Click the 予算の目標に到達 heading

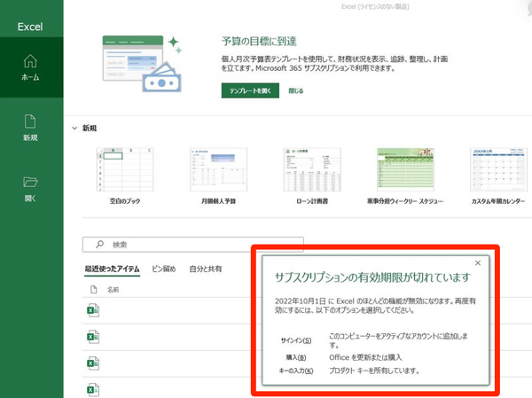click(259, 42)
